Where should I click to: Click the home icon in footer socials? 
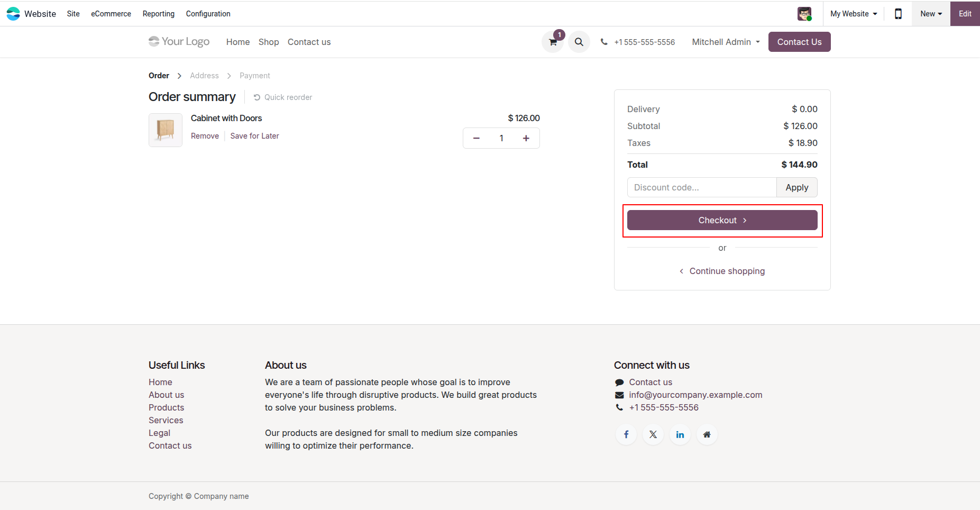(x=707, y=434)
